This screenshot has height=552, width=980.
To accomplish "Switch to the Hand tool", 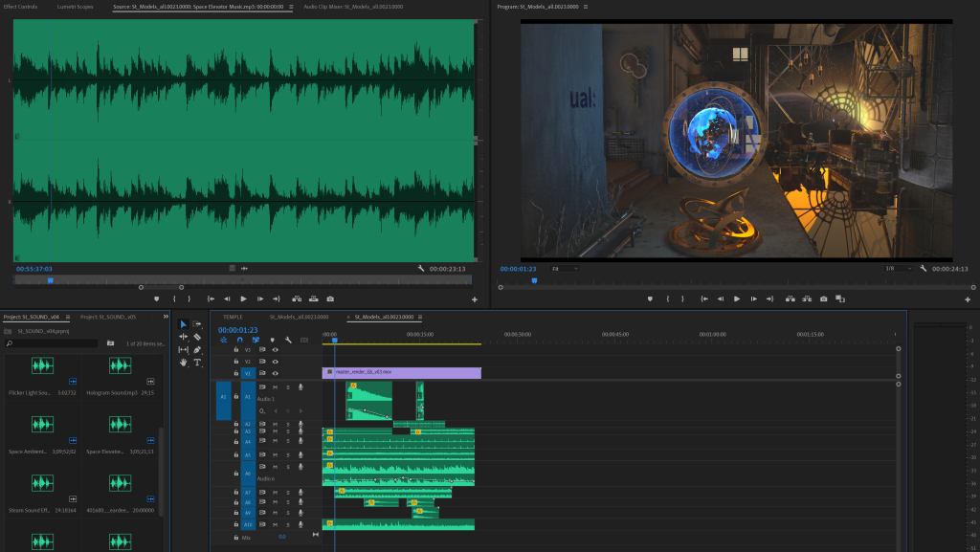I will coord(183,363).
